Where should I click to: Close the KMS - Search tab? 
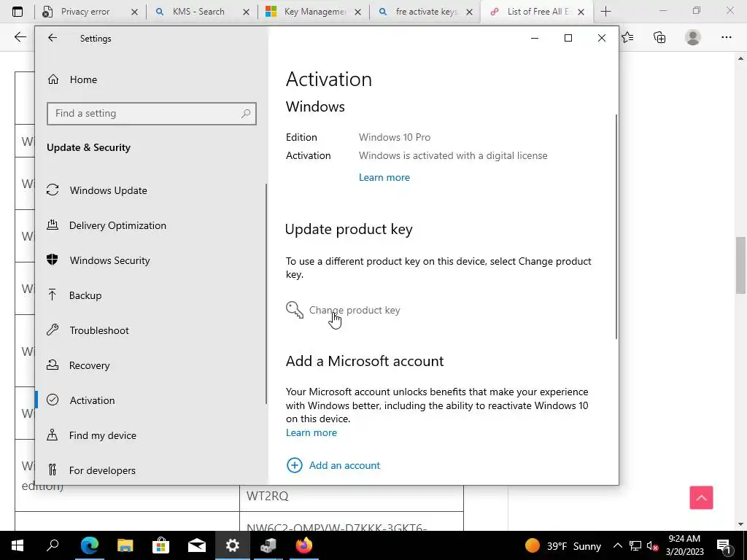point(246,12)
